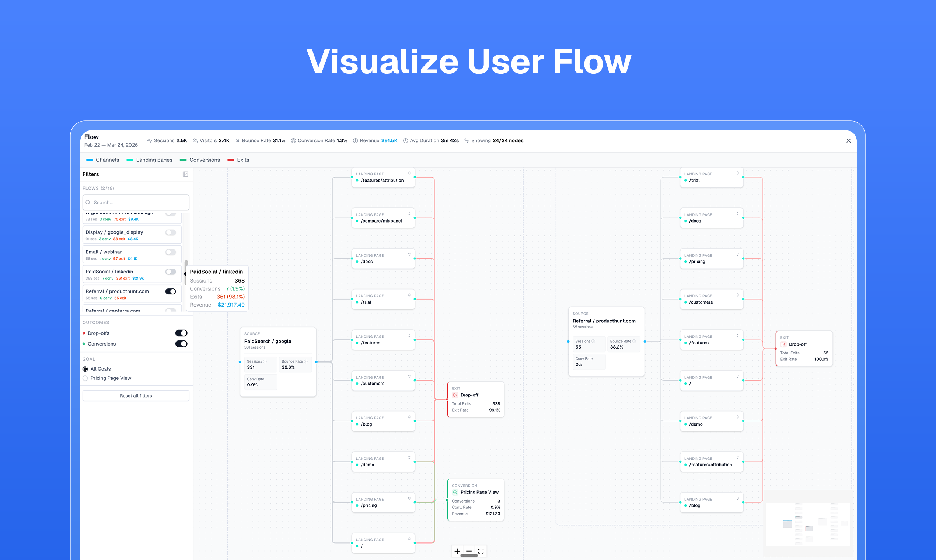Expand the /trial landing page under producthunt
936x560 pixels.
pos(737,173)
